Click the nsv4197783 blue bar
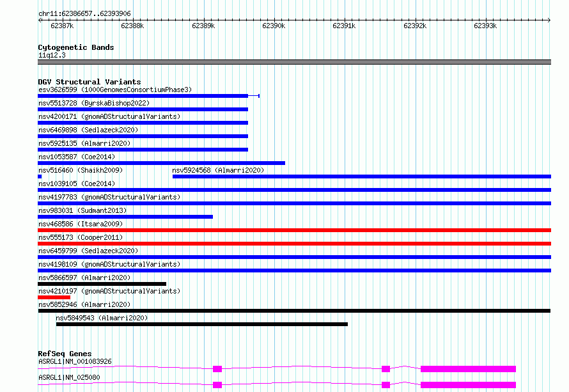Screen dimensions: 569x392 tap(294, 203)
